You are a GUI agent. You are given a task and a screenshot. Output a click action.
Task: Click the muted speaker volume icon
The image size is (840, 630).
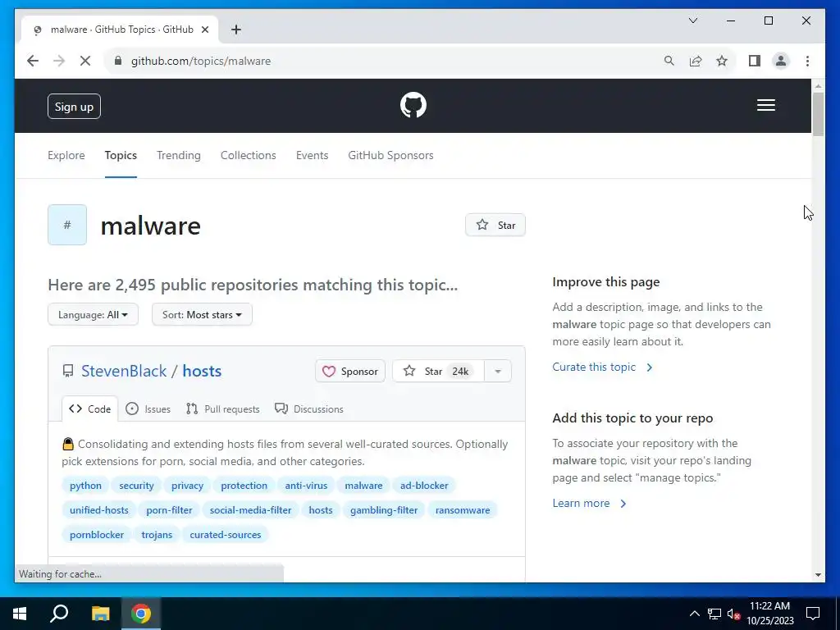coord(733,614)
